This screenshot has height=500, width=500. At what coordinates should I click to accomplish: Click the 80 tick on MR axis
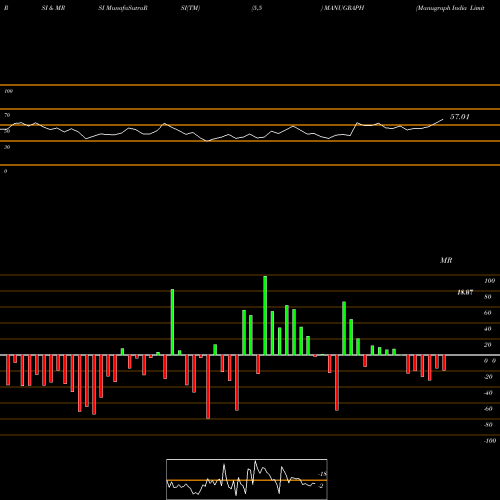[488, 297]
